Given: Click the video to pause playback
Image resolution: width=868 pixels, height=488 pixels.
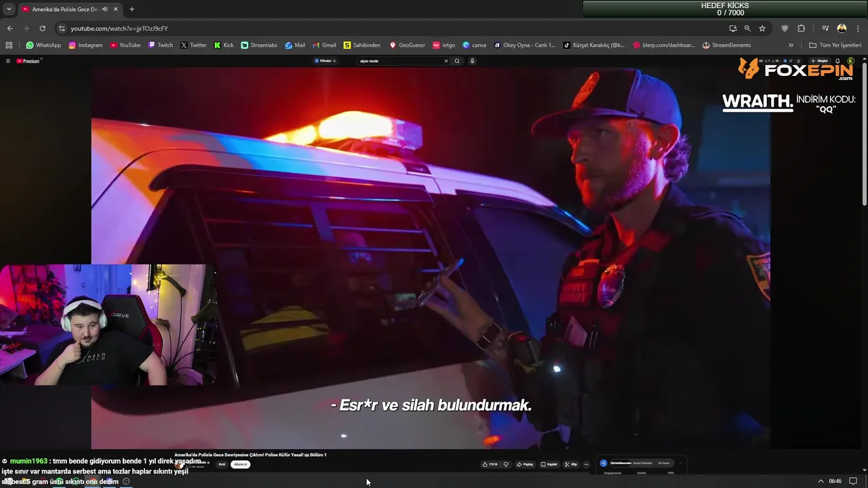Looking at the screenshot, I should coord(431,258).
